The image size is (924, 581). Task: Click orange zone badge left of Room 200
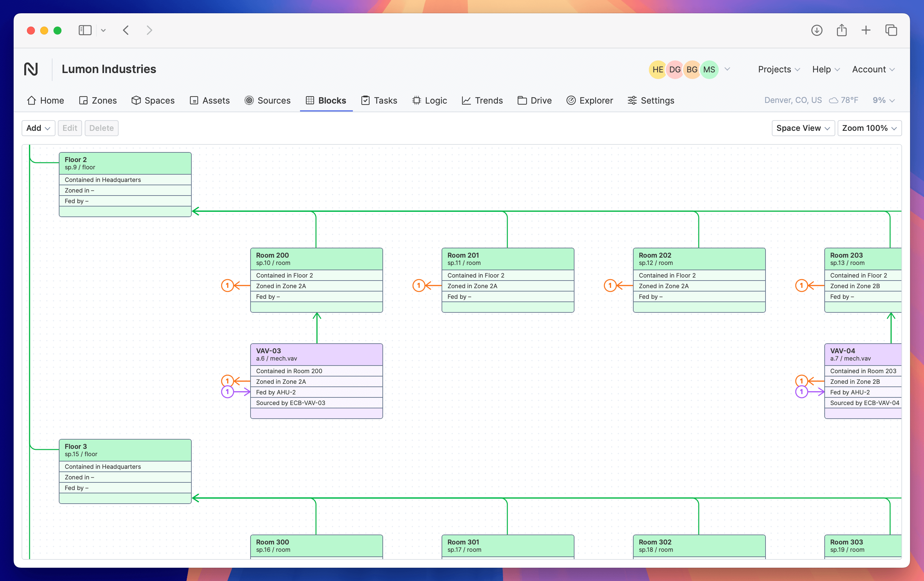tap(228, 285)
